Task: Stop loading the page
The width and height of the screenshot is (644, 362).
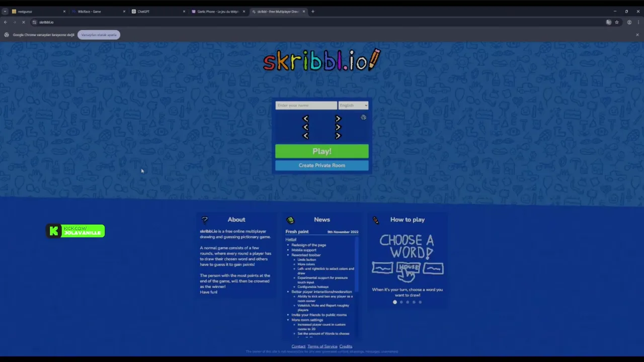Action: 23,22
